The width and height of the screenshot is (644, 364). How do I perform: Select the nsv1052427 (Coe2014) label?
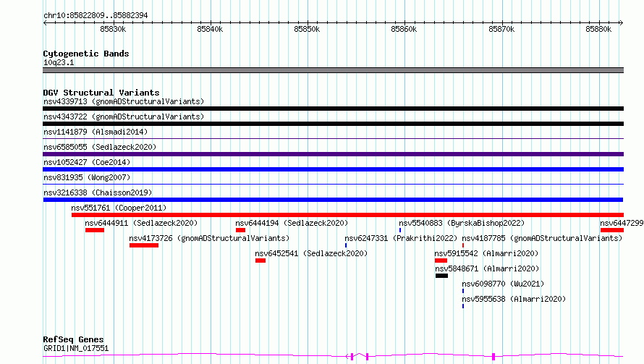click(x=87, y=162)
